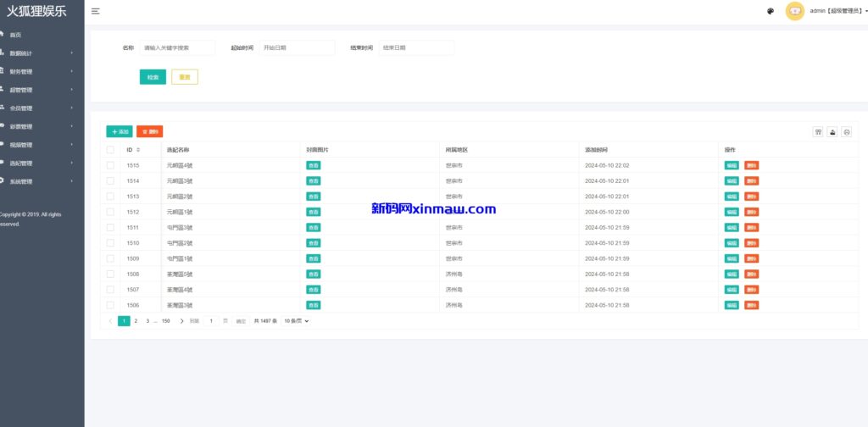This screenshot has width=868, height=427.
Task: Open 首页 in the sidebar
Action: click(16, 35)
